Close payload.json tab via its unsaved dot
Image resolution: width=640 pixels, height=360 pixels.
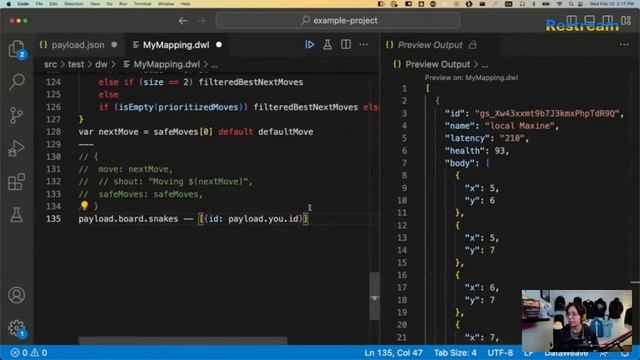(114, 44)
